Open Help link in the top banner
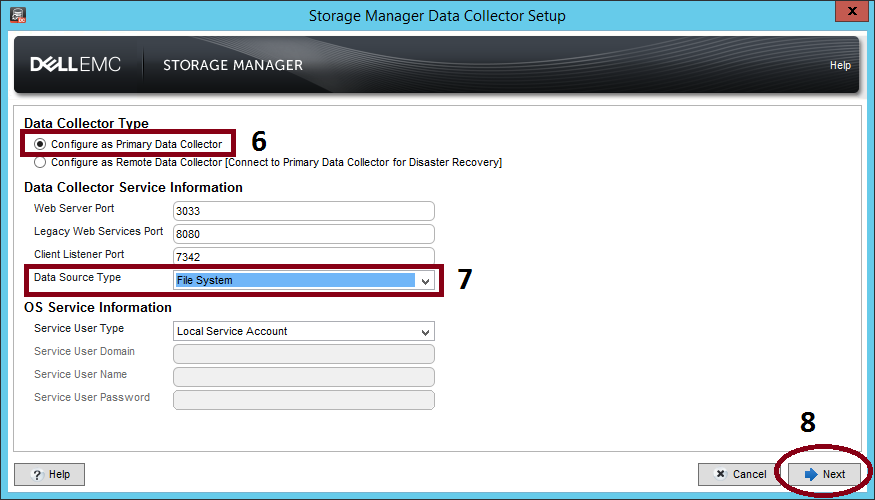Viewport: 875px width, 500px height. 840,66
